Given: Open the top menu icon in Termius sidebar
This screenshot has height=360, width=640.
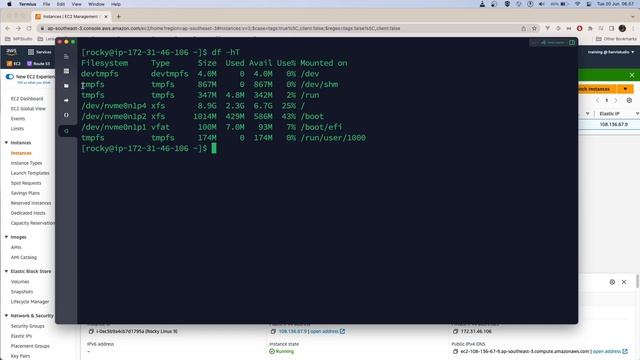Looking at the screenshot, I should point(66,56).
